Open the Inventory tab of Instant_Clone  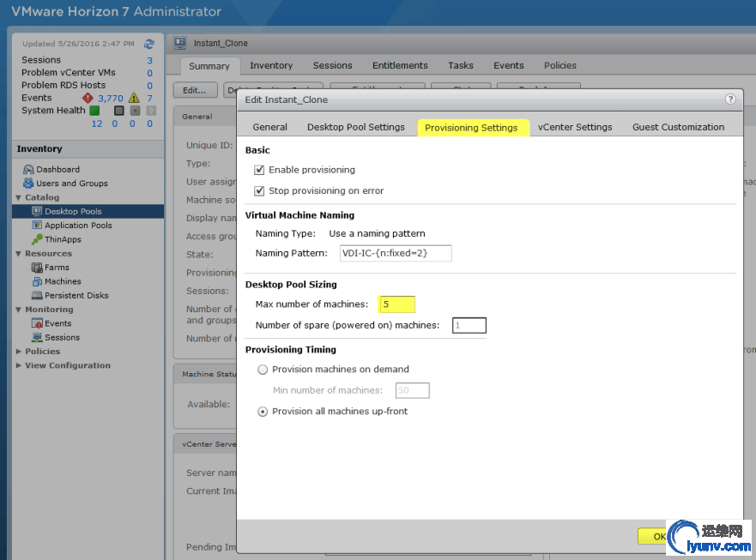pos(271,65)
